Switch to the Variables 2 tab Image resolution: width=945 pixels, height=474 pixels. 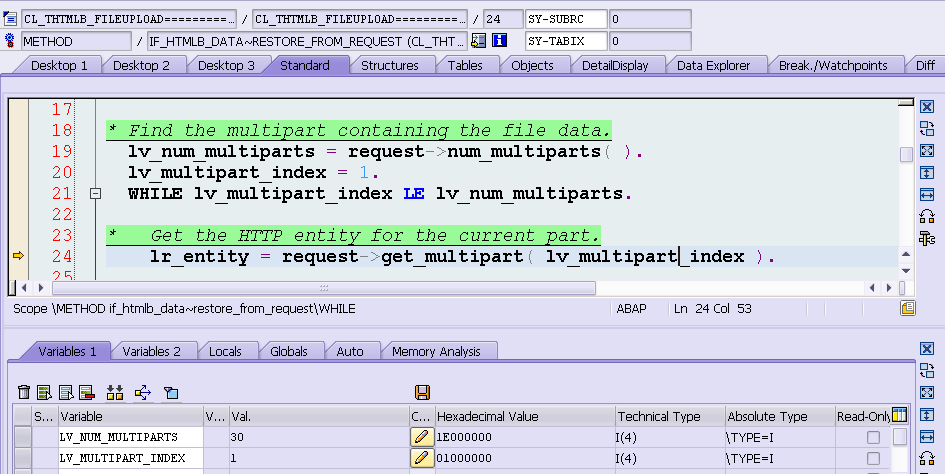pyautogui.click(x=151, y=351)
